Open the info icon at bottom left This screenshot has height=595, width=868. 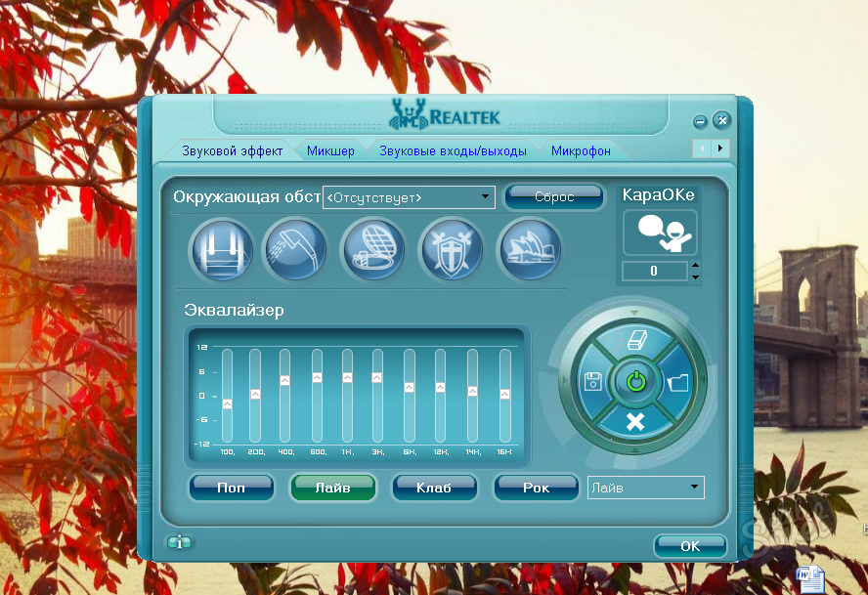point(179,542)
